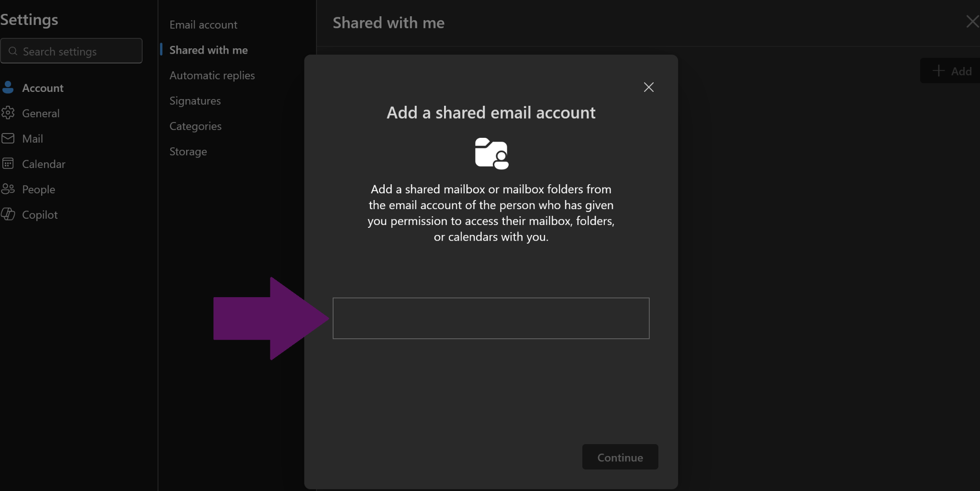Screen dimensions: 980x491
Task: Click the plus icon on the Add button
Action: (x=938, y=71)
